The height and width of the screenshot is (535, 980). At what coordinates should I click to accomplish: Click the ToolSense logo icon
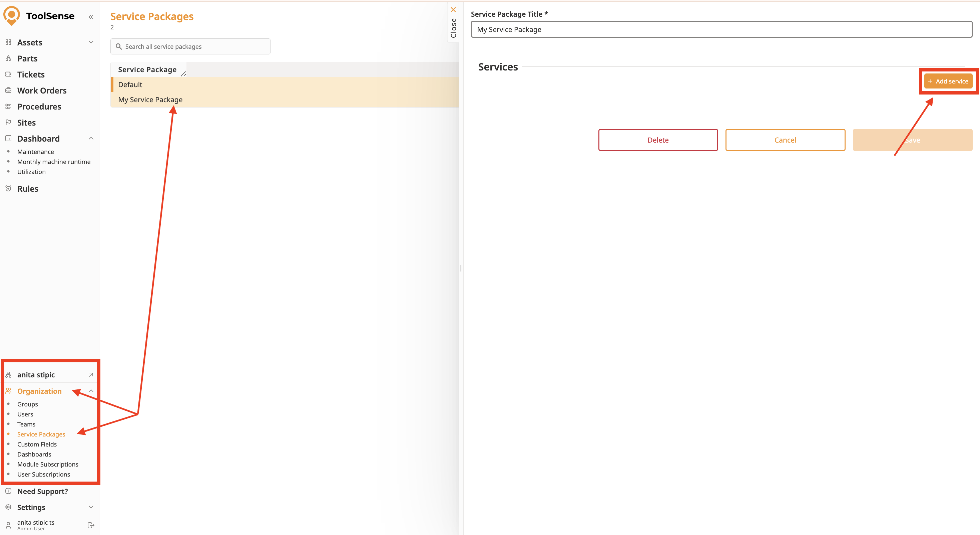(12, 16)
